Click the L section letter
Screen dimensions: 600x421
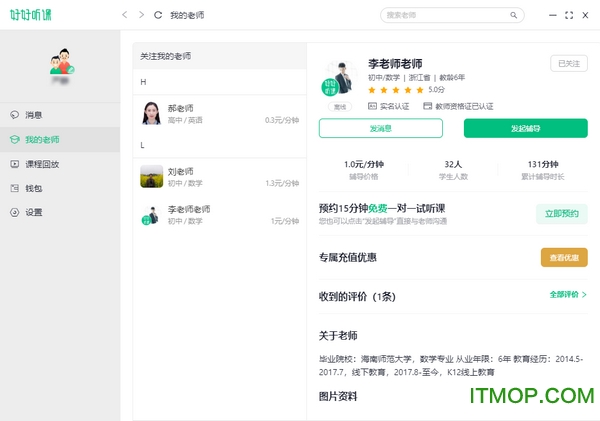pos(142,145)
